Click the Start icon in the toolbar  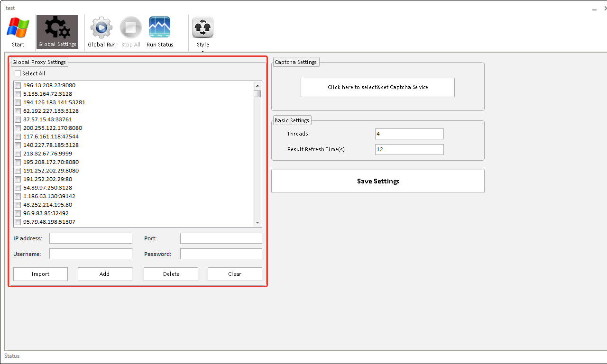pos(18,32)
